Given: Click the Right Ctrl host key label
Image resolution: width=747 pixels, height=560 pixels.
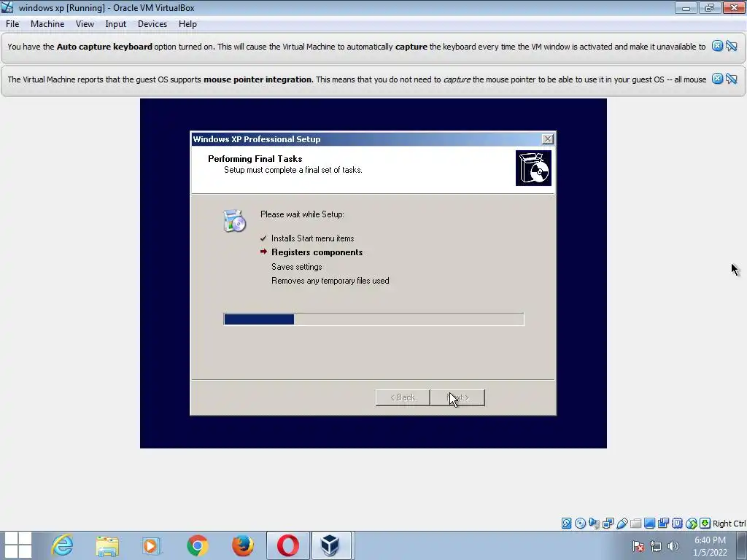Looking at the screenshot, I should pyautogui.click(x=729, y=524).
